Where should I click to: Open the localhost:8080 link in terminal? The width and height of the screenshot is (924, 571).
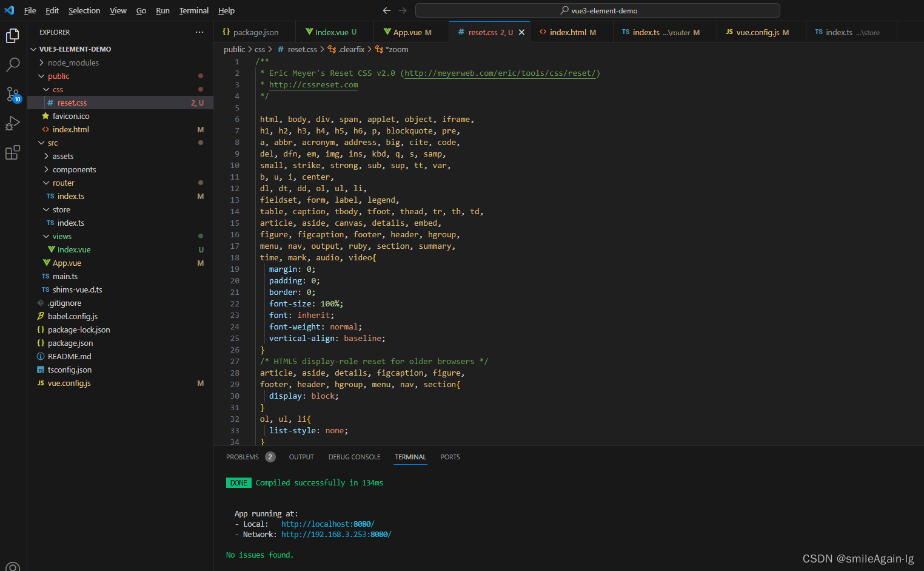[x=327, y=524]
